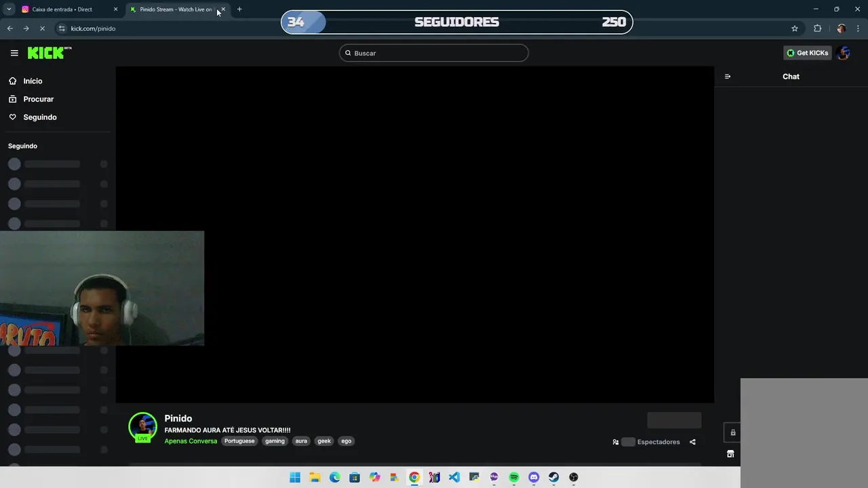
Task: Click the viewers people icon
Action: coord(616,442)
